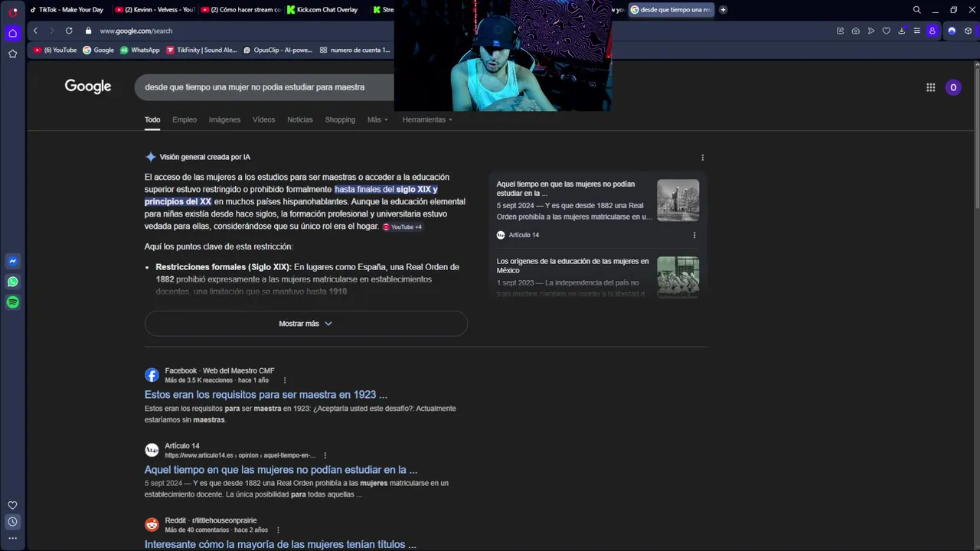Open the Google bookmark
Screen dimensions: 980x551
coord(98,50)
